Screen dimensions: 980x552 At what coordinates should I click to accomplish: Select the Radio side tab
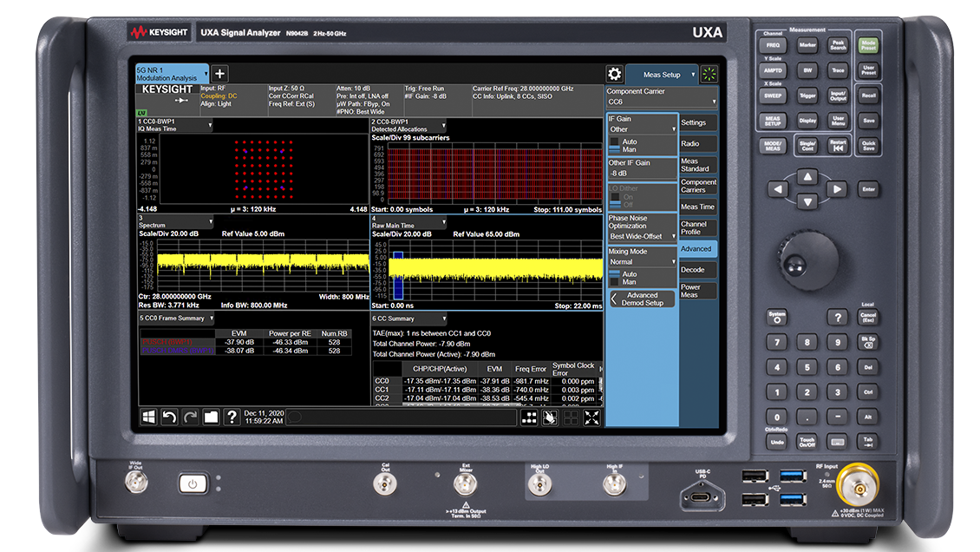(698, 144)
